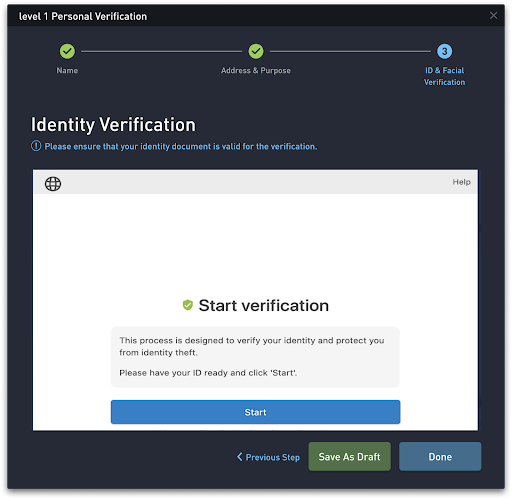Select the Name step label
This screenshot has height=499, width=512.
click(67, 71)
